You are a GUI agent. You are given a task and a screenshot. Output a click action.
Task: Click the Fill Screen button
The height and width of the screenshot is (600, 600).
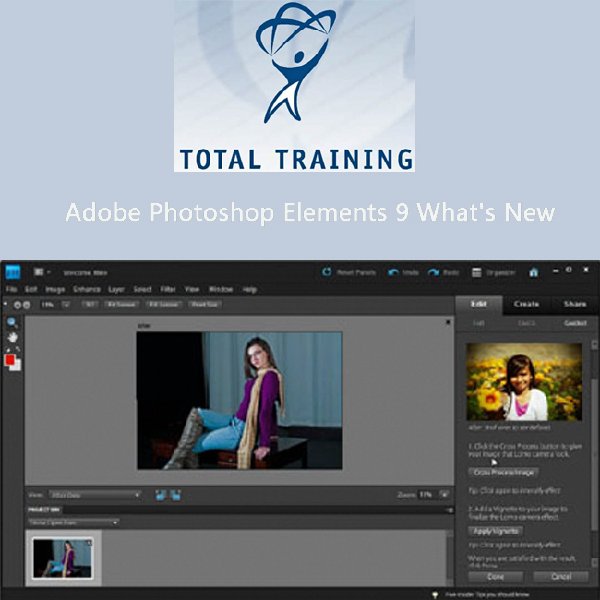coord(164,305)
